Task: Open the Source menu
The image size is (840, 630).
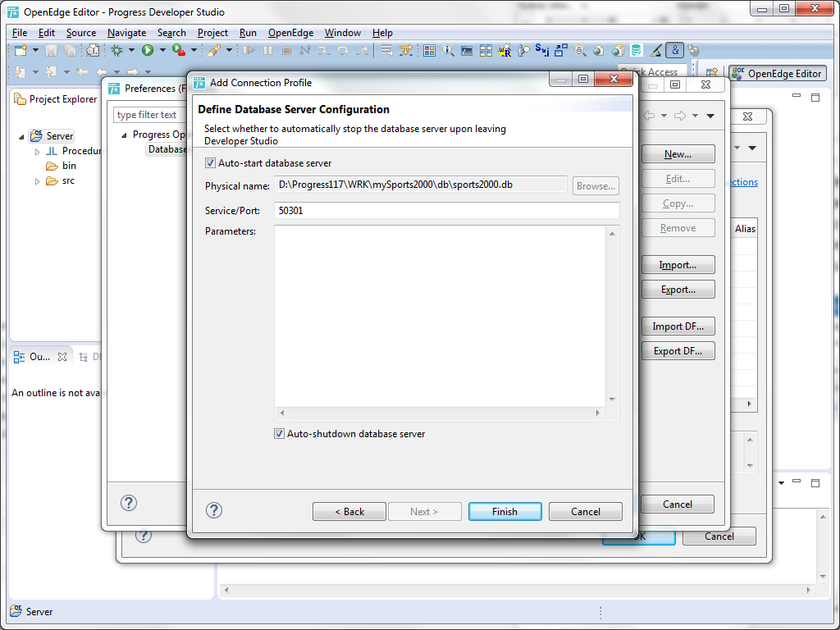Action: click(x=81, y=33)
